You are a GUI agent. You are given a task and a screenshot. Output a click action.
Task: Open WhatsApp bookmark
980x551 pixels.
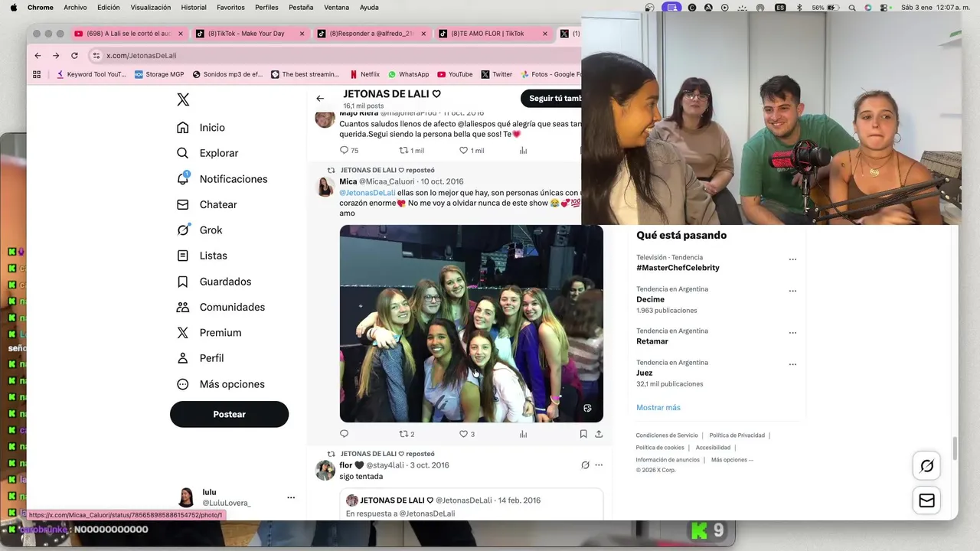[408, 74]
